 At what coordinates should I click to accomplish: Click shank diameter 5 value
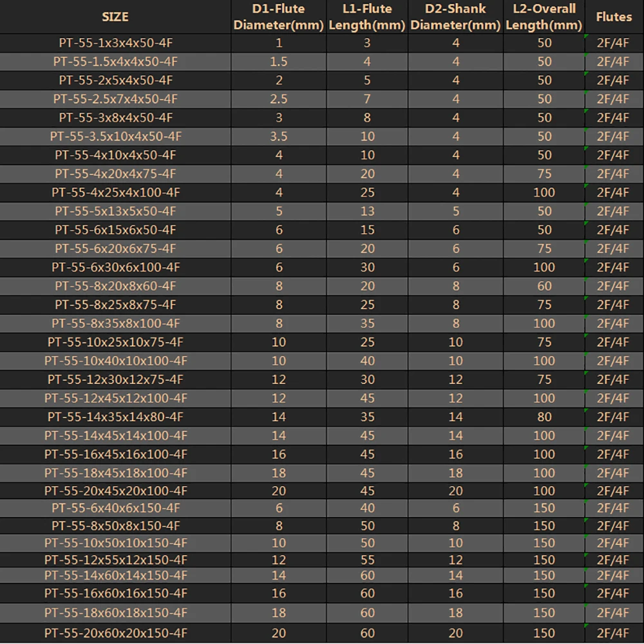tap(455, 211)
